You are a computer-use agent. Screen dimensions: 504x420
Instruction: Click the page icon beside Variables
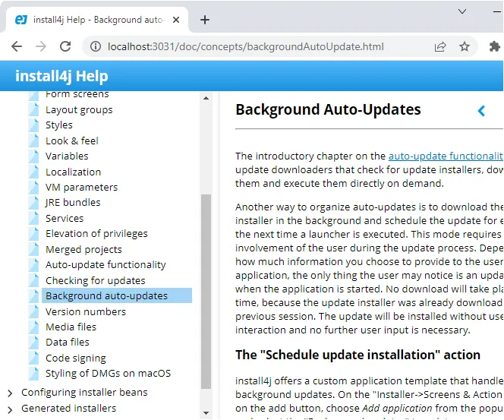(x=33, y=156)
